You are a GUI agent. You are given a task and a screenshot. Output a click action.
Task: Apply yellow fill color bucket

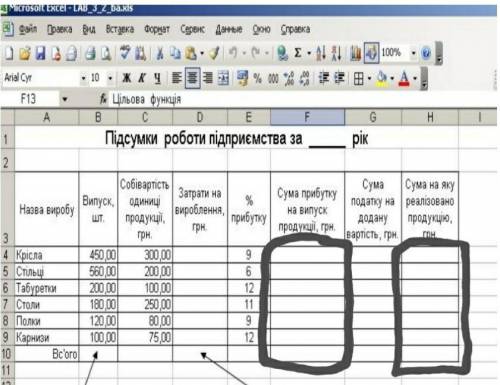[x=382, y=79]
